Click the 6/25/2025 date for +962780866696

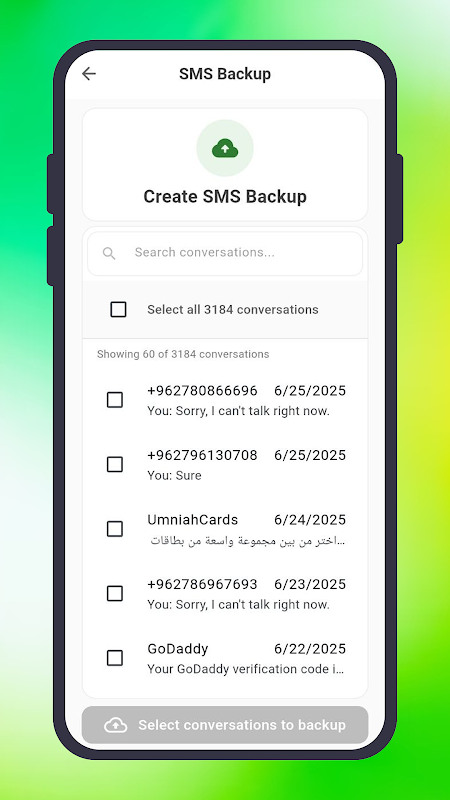[x=310, y=391]
